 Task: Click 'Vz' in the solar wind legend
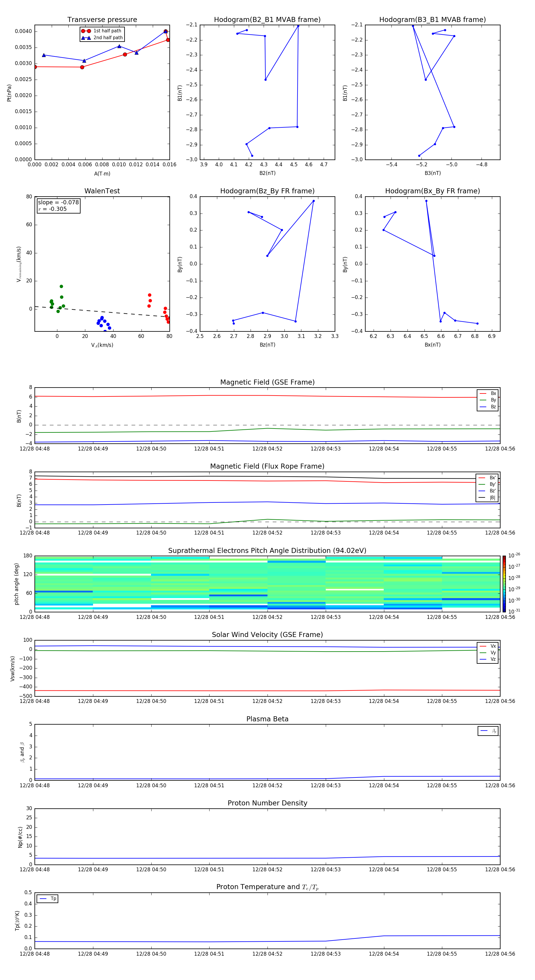493,659
